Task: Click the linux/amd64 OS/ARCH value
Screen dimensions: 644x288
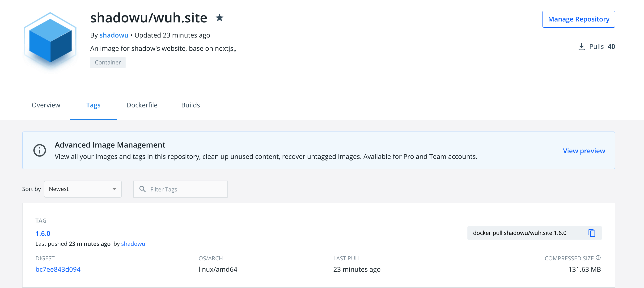Action: pyautogui.click(x=218, y=269)
